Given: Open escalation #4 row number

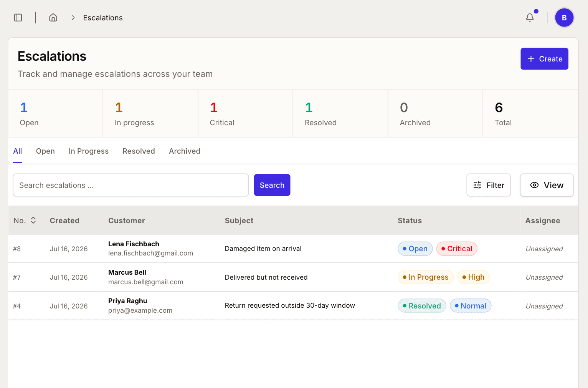Looking at the screenshot, I should pos(17,306).
